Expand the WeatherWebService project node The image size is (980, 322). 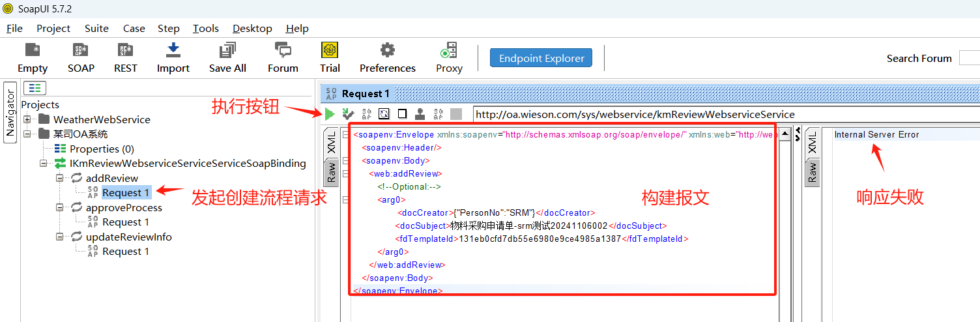tap(27, 119)
